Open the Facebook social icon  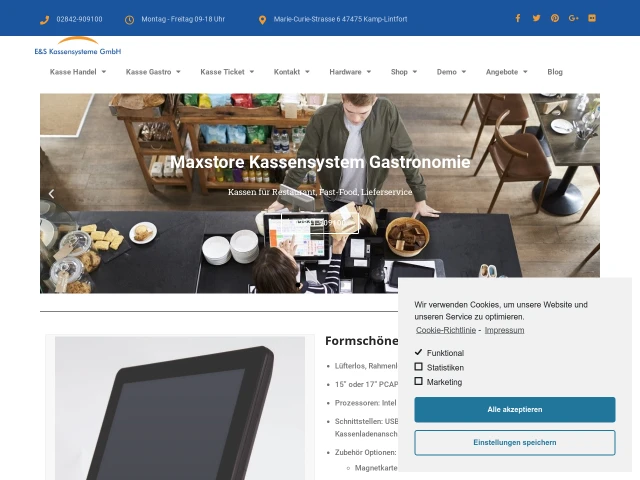(518, 18)
